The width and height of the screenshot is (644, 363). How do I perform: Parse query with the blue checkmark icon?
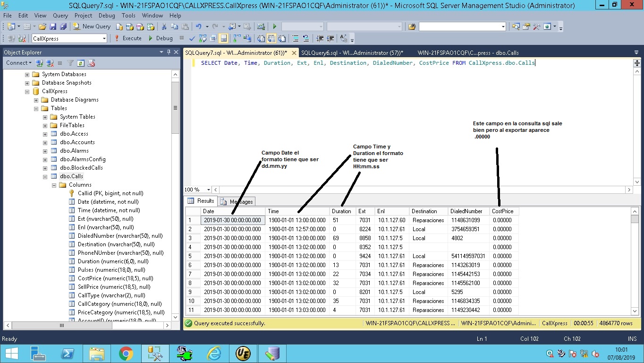tap(192, 38)
